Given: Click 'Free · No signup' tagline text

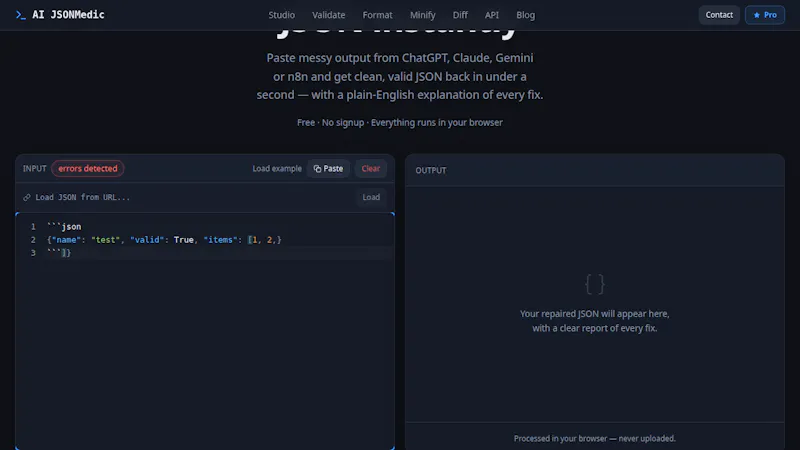Looking at the screenshot, I should point(400,122).
